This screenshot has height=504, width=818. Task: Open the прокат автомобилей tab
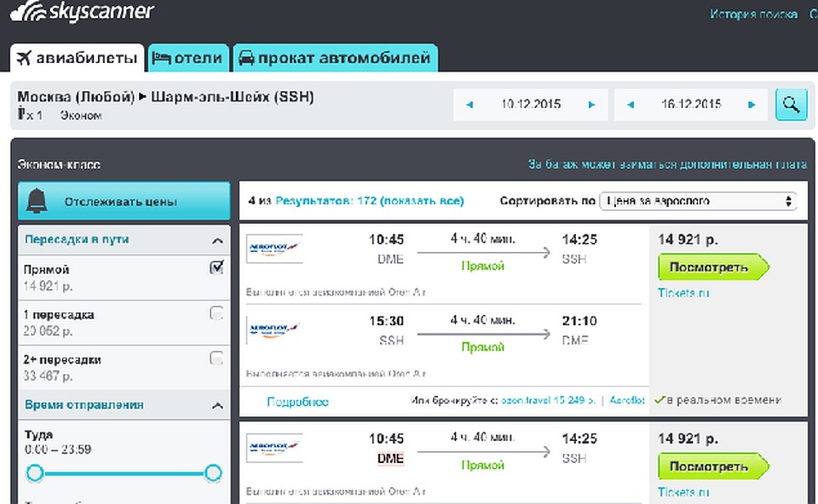click(336, 58)
